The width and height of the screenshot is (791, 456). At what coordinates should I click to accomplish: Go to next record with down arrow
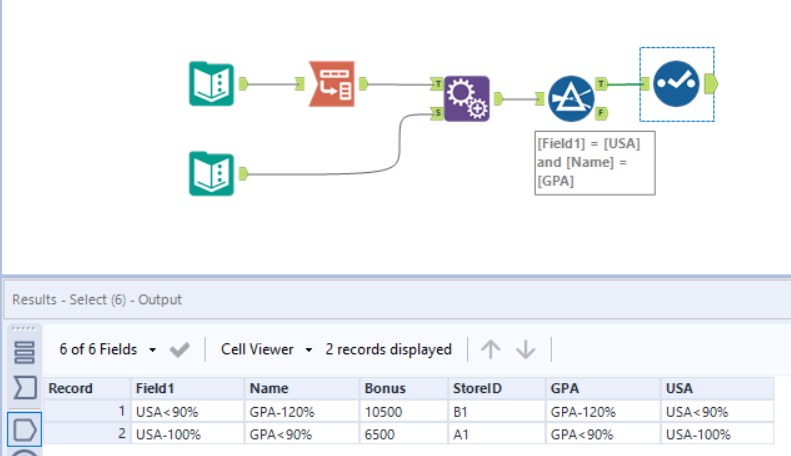(526, 349)
